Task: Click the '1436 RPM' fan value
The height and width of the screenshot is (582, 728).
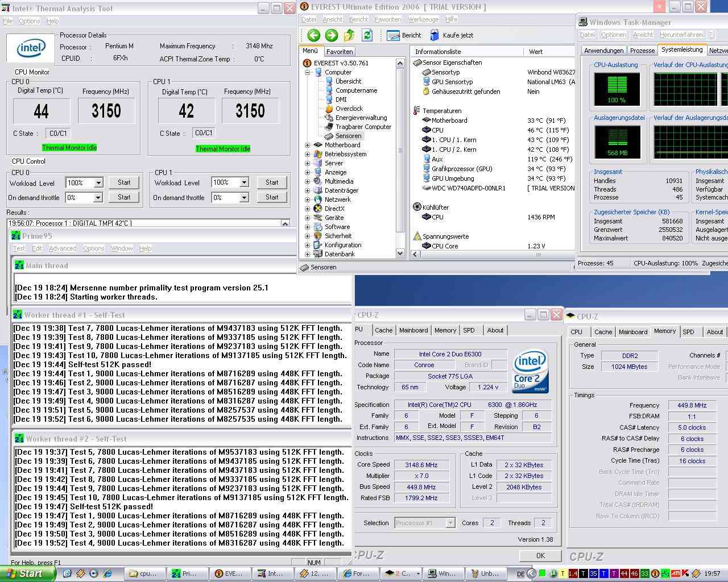Action: click(541, 217)
